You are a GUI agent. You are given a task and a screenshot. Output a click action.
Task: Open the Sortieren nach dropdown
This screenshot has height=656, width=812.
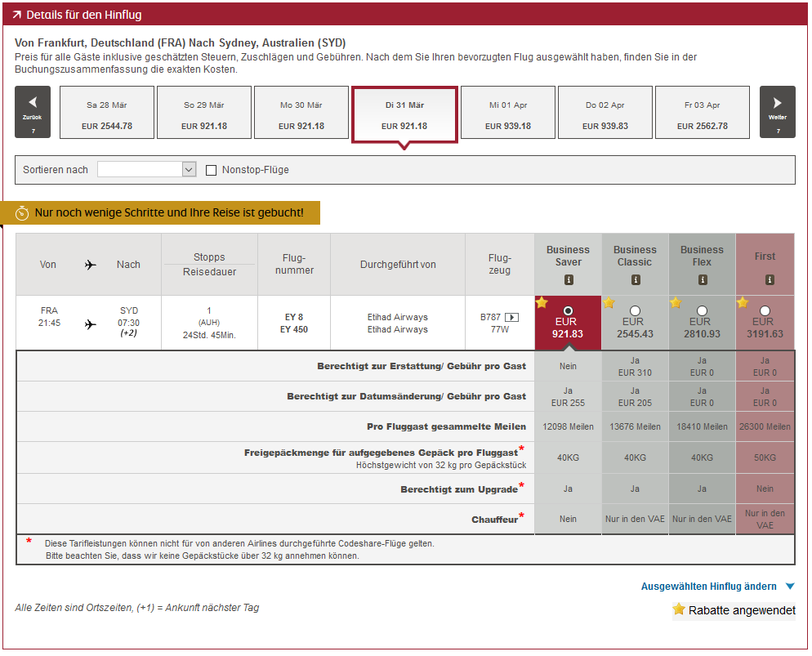pyautogui.click(x=147, y=169)
